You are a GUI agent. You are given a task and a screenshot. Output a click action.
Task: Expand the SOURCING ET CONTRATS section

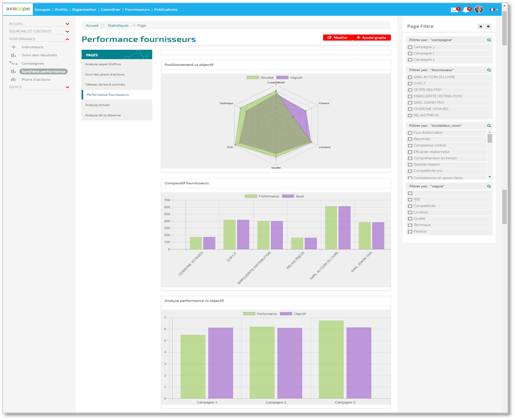click(x=68, y=32)
